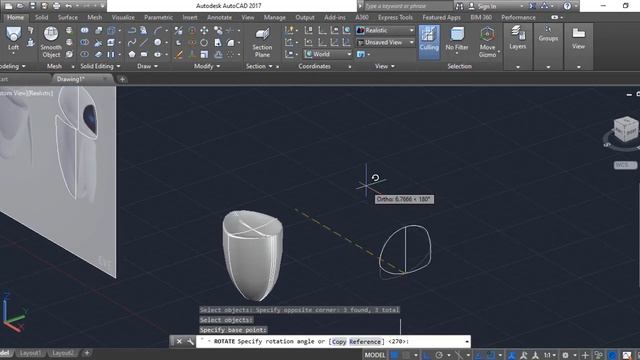This screenshot has height=360, width=640.
Task: Expand the Draw panel
Action: tap(147, 66)
